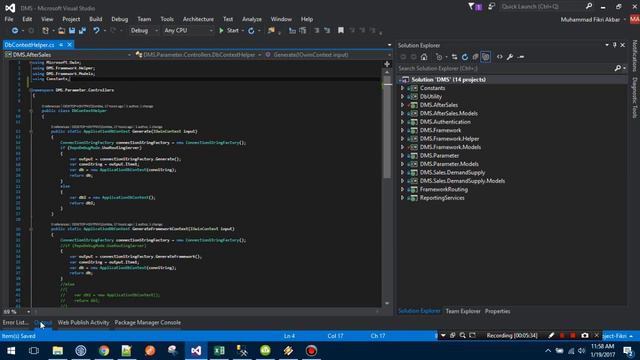Viewport: 640px width, 360px height.
Task: Toggle Show All Files in Solution Explorer
Action: (485, 57)
